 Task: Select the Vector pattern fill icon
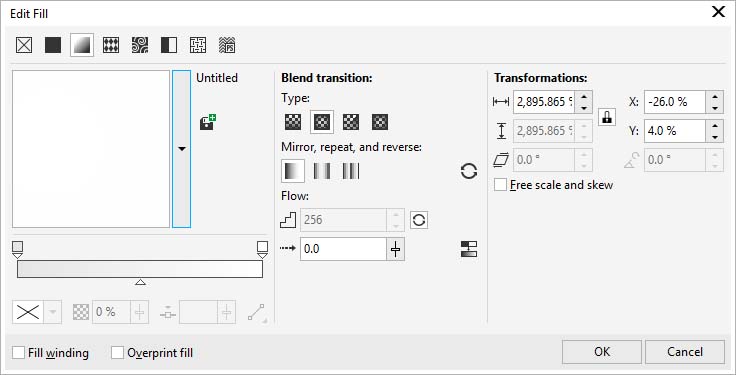(111, 45)
